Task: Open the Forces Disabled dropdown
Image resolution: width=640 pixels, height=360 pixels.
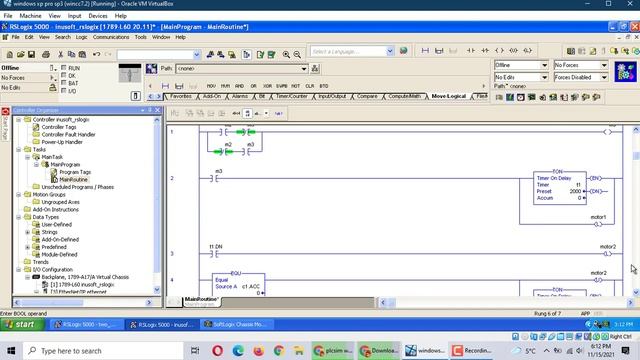Action: (x=604, y=77)
